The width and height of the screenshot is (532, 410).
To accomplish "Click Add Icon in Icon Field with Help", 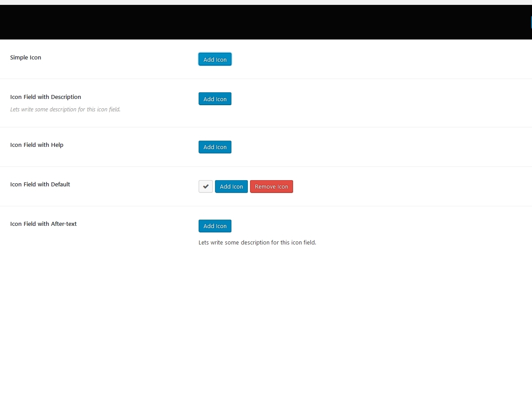I will (215, 147).
